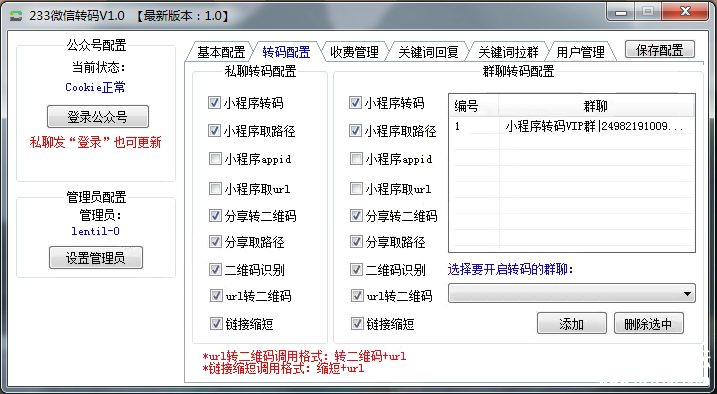The image size is (717, 394).
Task: Click the url转二维码调用格式 hint line
Action: [x=304, y=356]
